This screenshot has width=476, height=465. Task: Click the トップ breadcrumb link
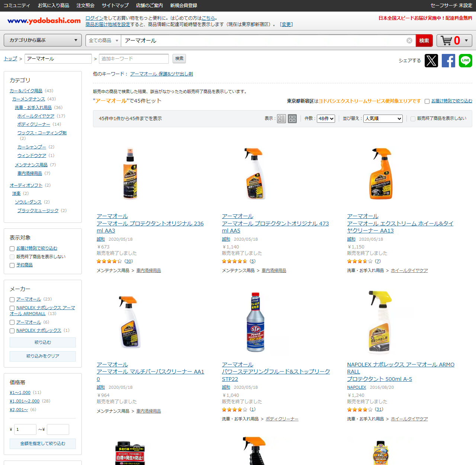10,59
